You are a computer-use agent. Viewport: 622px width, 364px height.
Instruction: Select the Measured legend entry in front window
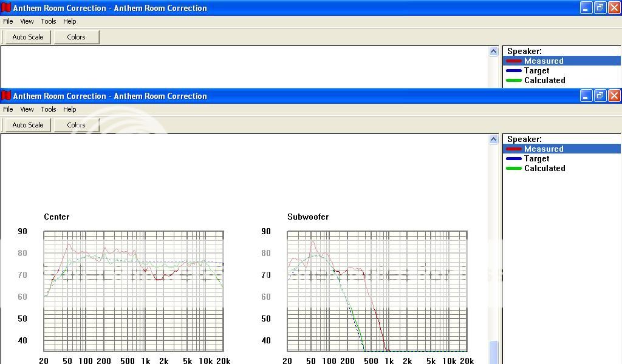(x=562, y=149)
